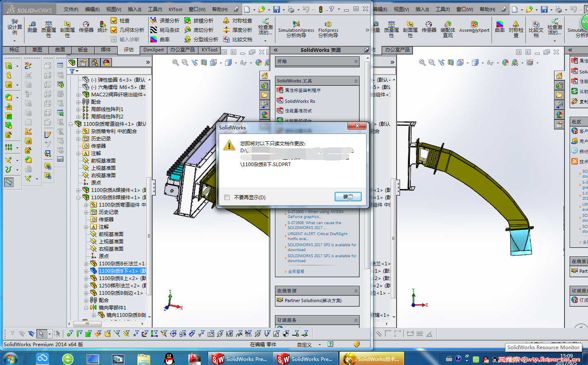588x365 pixels.
Task: Open 比较文档 compare documents
Action: [x=237, y=39]
